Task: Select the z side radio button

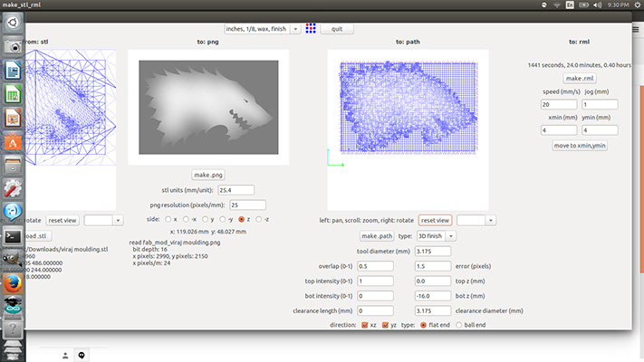Action: 242,220
